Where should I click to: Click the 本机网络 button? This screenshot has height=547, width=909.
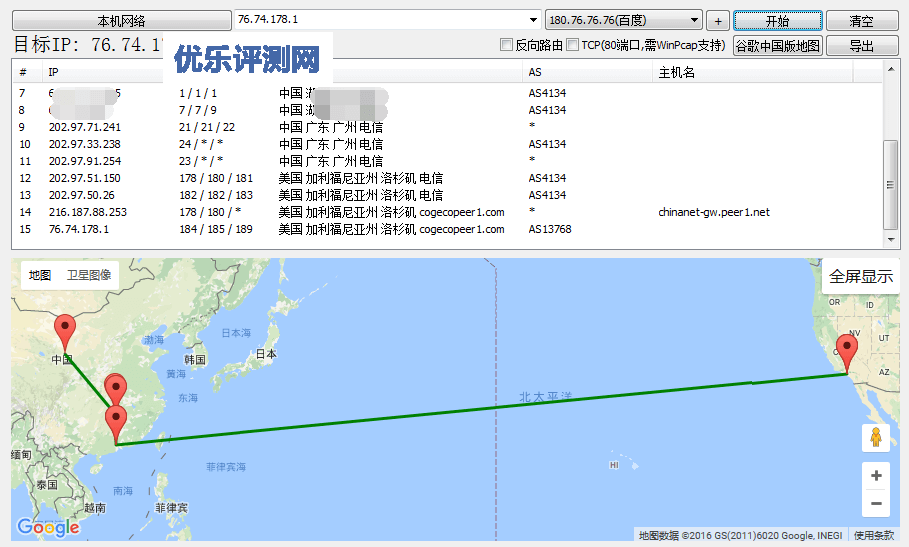pos(122,21)
